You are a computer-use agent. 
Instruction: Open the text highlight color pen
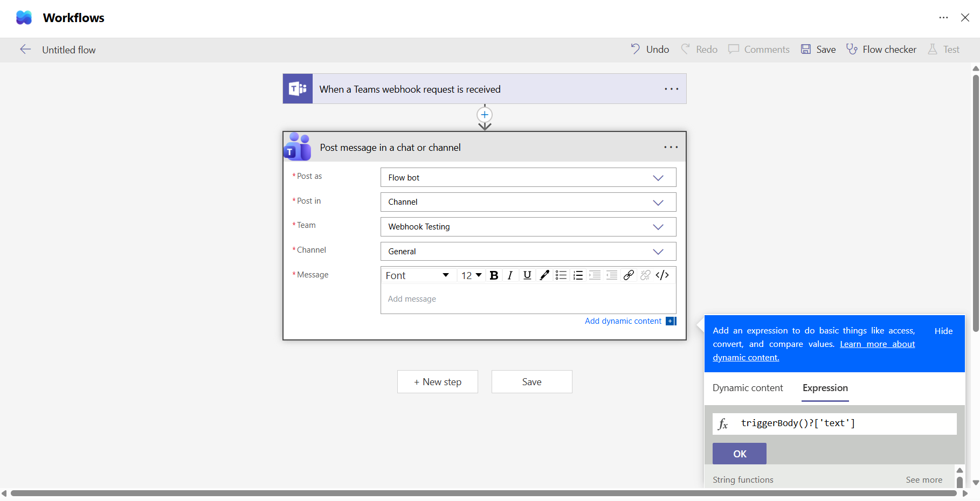(544, 275)
